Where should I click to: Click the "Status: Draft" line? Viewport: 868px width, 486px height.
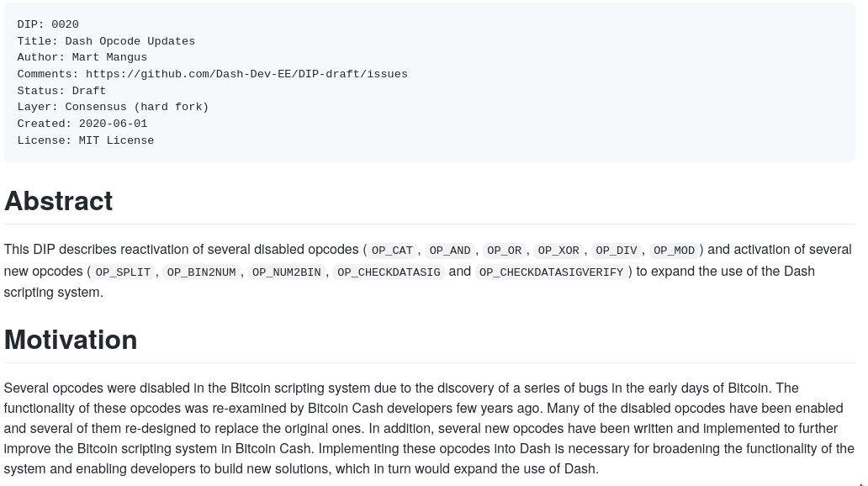click(61, 91)
